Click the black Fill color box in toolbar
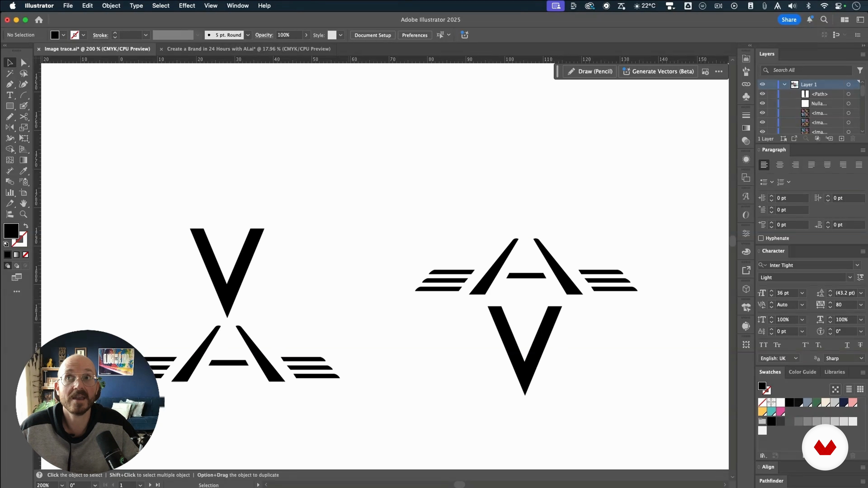Viewport: 868px width, 488px height. point(11,231)
